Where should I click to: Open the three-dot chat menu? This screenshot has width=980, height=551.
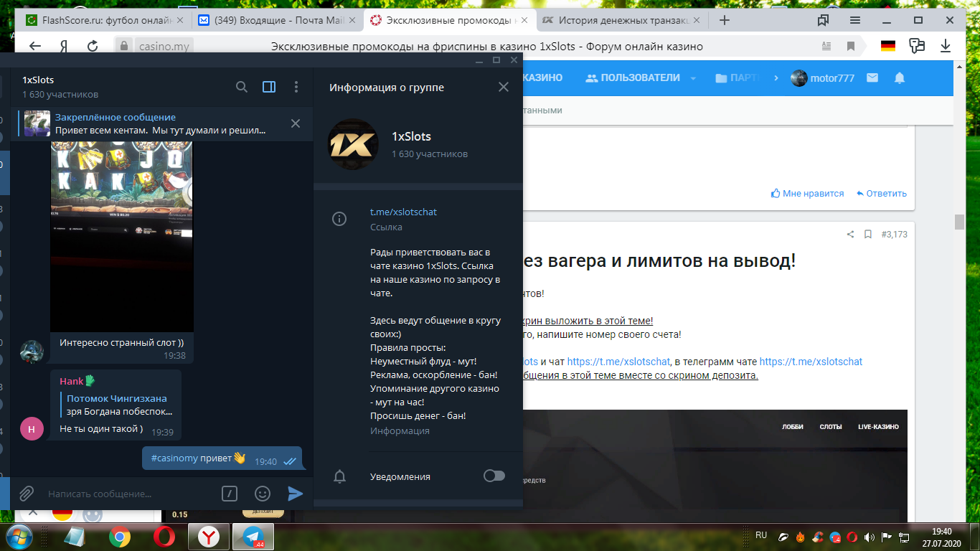coord(296,87)
